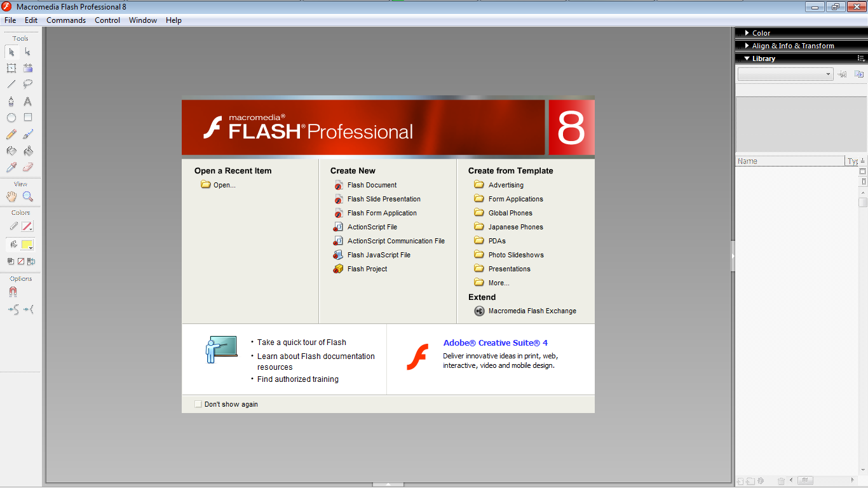Create an ActionScript Communication File

click(389, 241)
